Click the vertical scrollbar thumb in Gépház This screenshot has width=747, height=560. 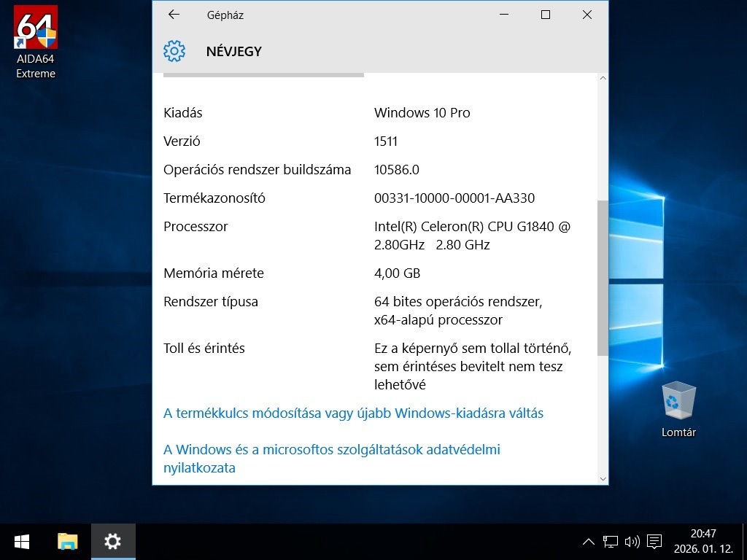point(603,278)
